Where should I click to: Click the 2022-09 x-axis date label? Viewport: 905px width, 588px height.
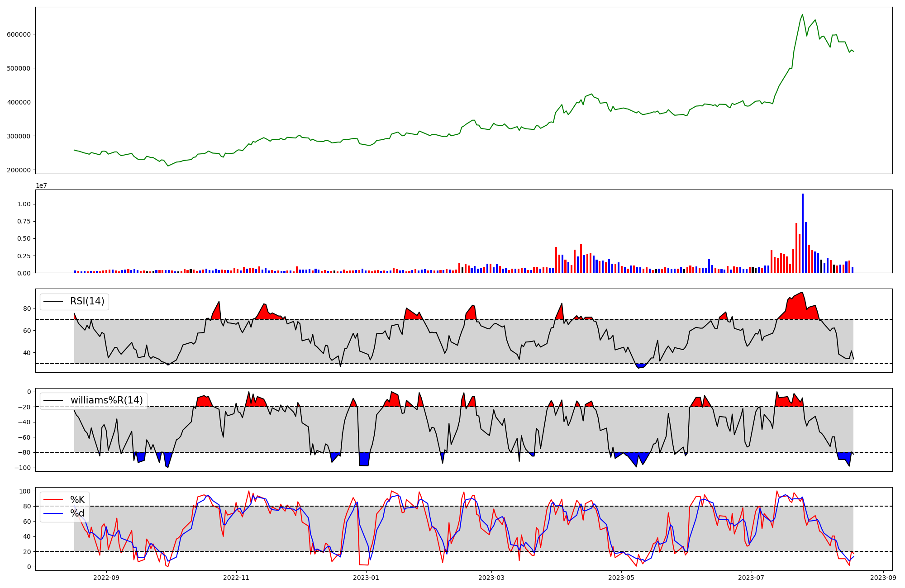(x=106, y=578)
